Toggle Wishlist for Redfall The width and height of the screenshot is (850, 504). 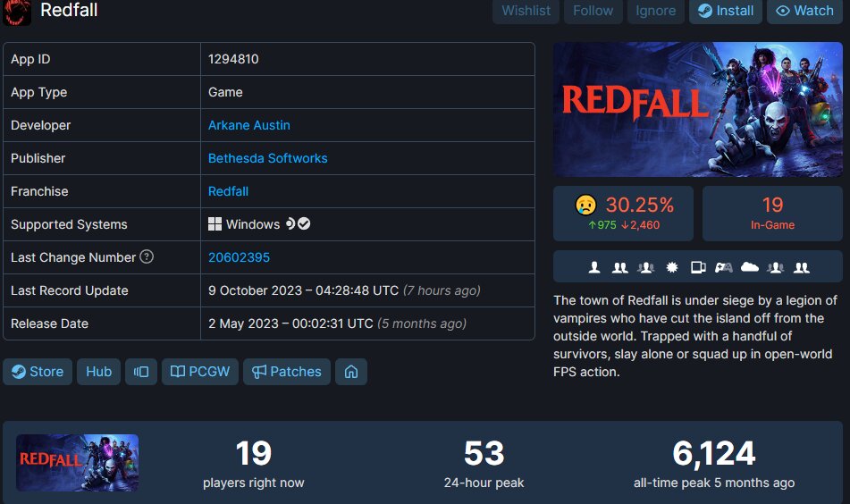click(526, 11)
